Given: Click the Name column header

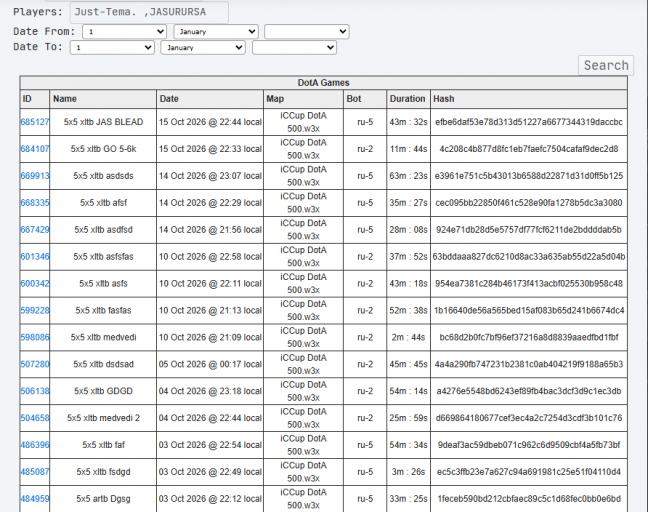Looking at the screenshot, I should (x=103, y=99).
